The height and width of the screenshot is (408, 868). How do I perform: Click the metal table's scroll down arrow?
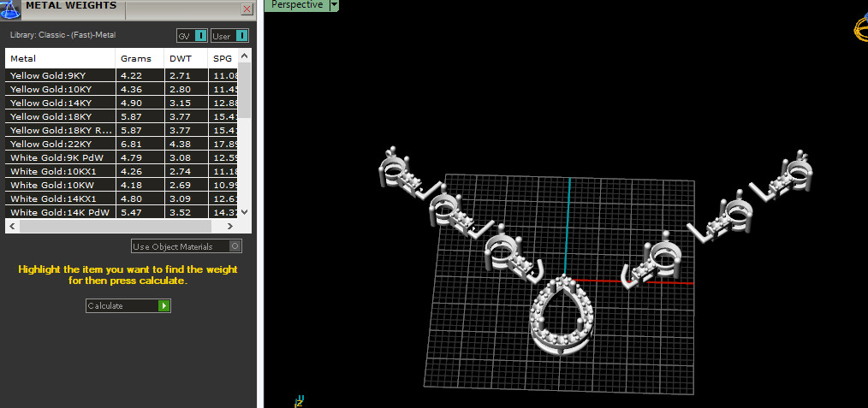coord(245,212)
